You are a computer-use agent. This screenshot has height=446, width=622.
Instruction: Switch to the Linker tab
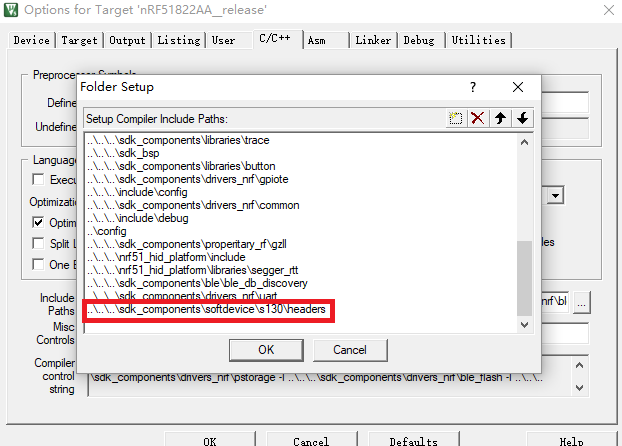pos(373,40)
